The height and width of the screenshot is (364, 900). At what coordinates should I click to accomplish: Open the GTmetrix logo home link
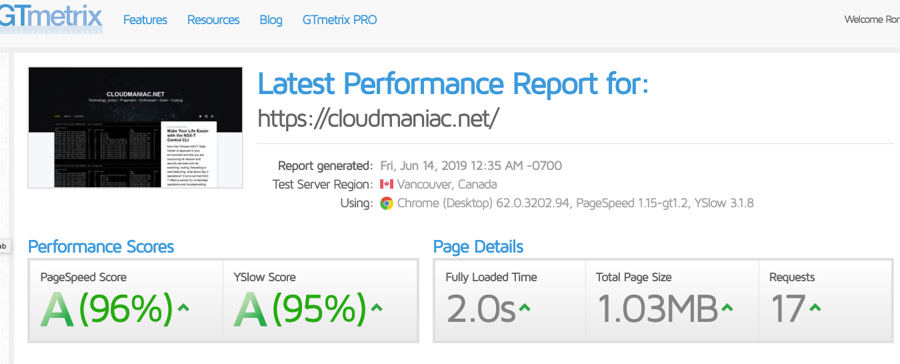[x=51, y=20]
